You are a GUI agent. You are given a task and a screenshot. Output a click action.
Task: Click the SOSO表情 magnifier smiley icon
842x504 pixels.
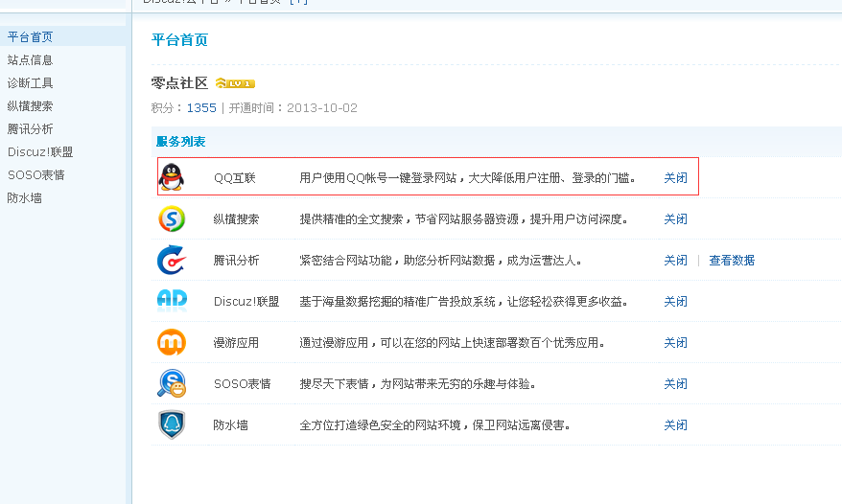[172, 383]
